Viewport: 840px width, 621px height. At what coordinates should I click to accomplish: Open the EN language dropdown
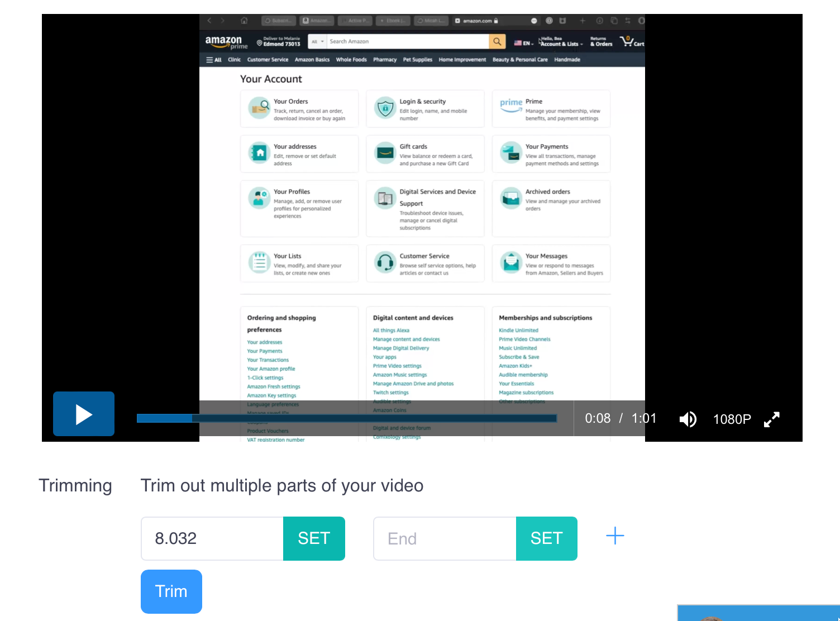tap(524, 43)
